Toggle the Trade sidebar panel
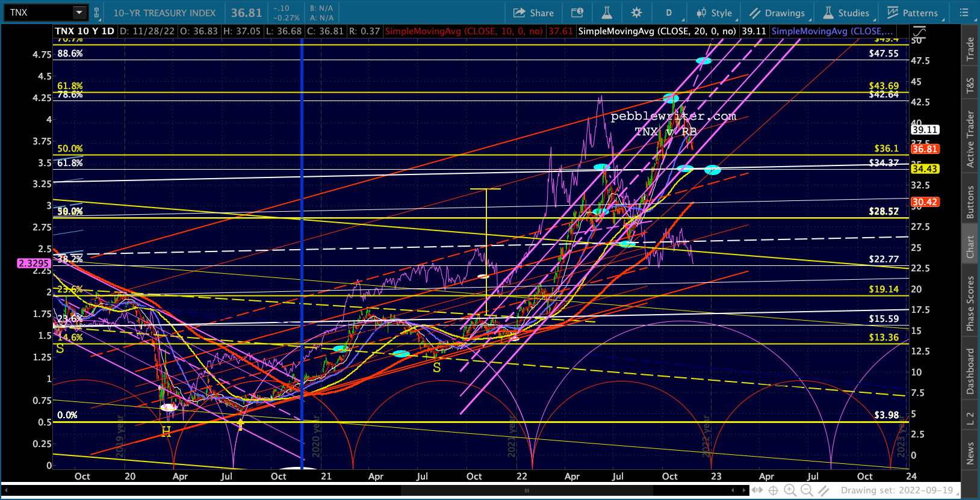Viewport: 980px width, 500px height. 970,49
